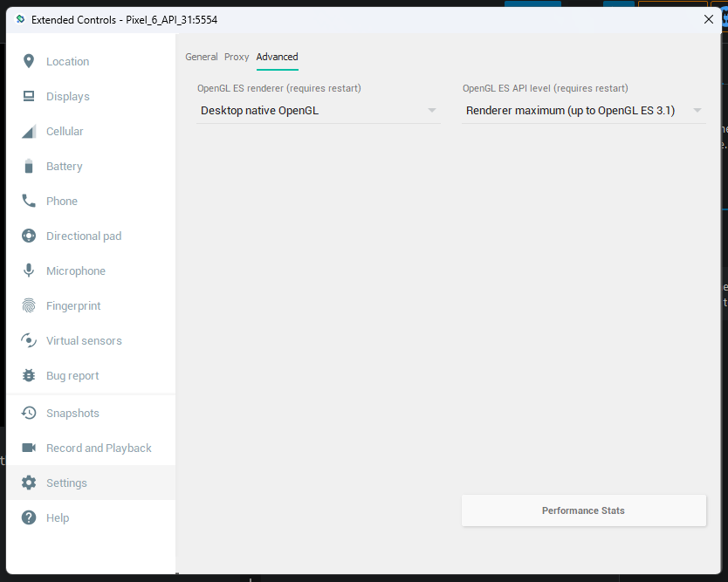Open the Phone controls page

62,201
